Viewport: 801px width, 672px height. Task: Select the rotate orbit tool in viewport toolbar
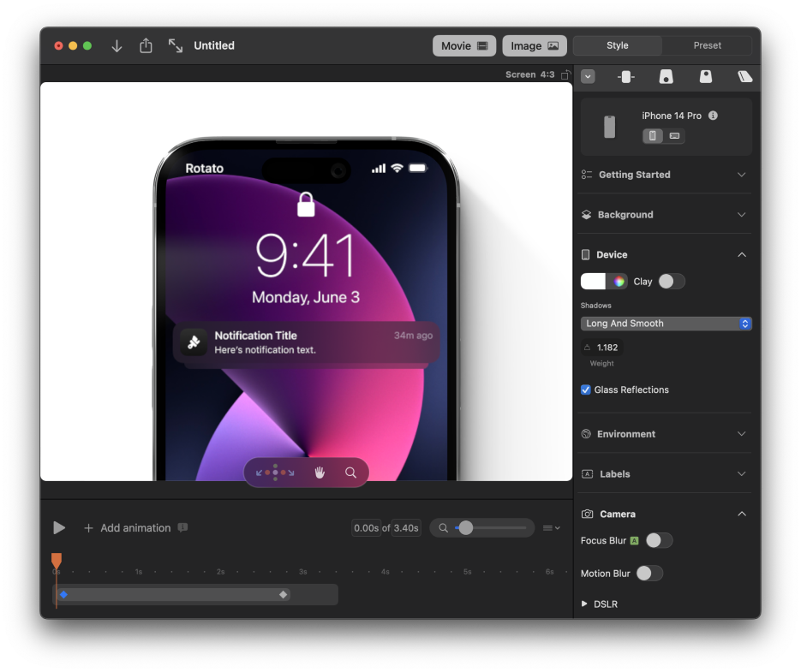tap(275, 473)
